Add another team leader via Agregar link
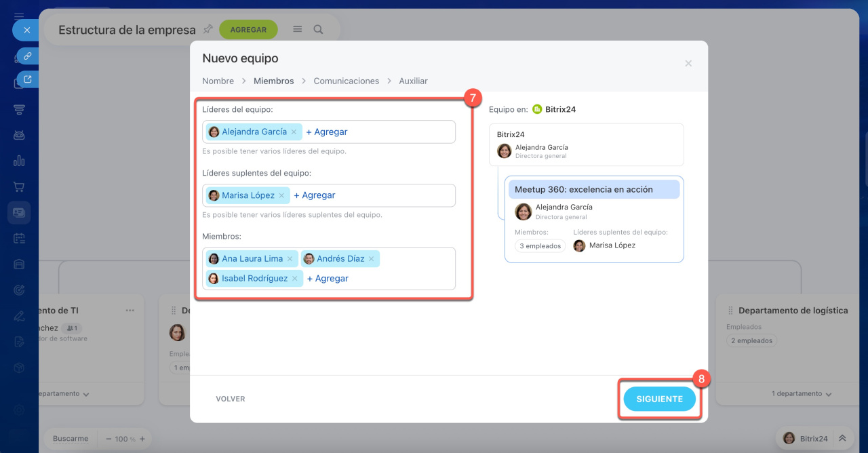The image size is (868, 453). (x=327, y=132)
